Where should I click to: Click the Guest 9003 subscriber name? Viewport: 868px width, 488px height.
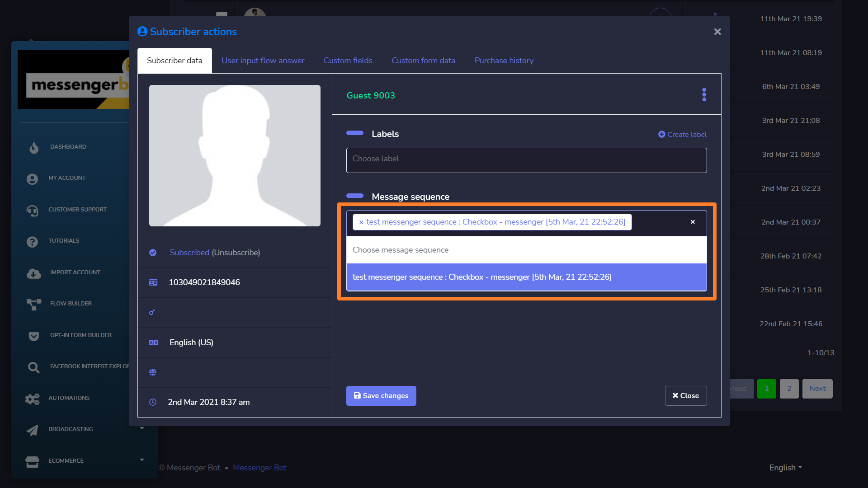click(371, 95)
